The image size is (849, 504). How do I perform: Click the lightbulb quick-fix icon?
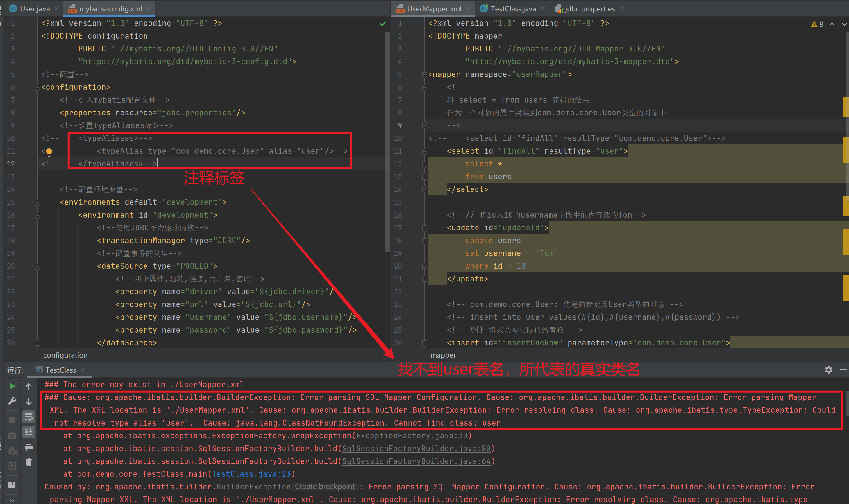click(49, 151)
